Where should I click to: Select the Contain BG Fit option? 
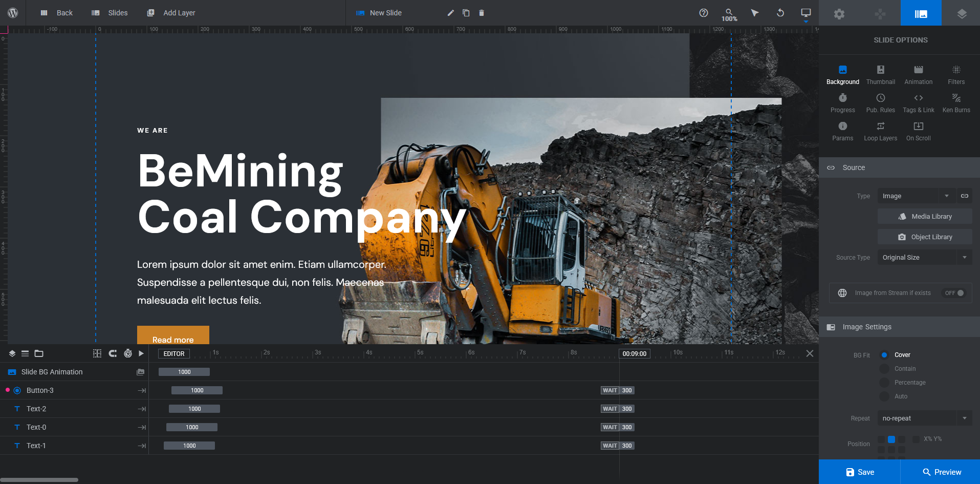coord(884,369)
